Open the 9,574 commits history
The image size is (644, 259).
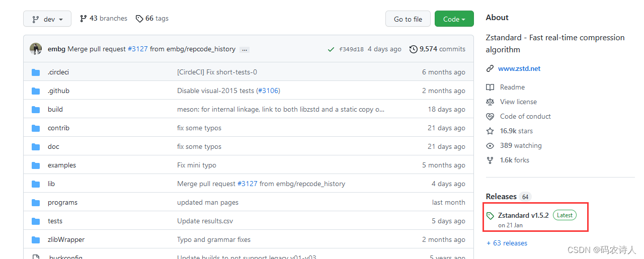coord(437,49)
